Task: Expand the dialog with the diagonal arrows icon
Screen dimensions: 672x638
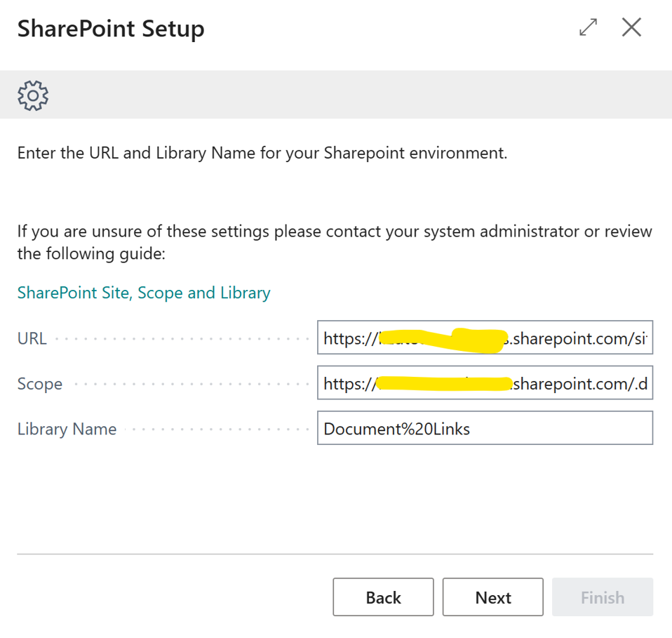Action: click(x=588, y=27)
